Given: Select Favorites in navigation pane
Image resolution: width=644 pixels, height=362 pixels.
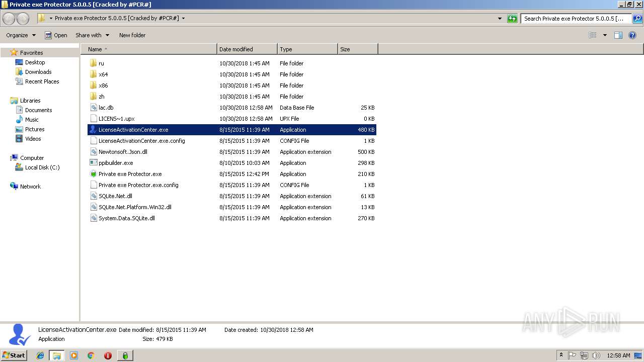Looking at the screenshot, I should click(x=31, y=53).
